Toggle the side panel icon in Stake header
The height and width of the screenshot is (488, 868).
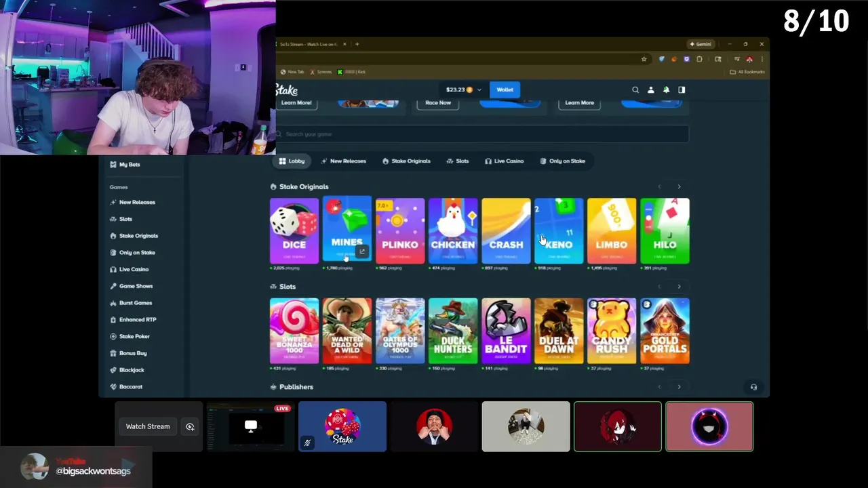[x=682, y=89]
